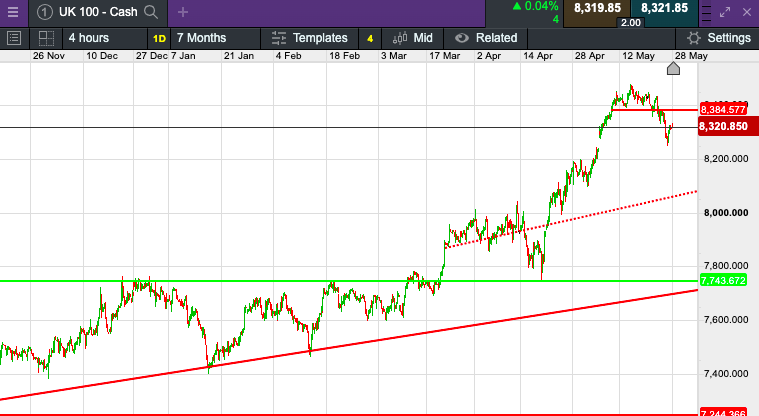Viewport: 759px width, 416px height.
Task: Open the 7 Months date range dropdown
Action: pyautogui.click(x=216, y=38)
